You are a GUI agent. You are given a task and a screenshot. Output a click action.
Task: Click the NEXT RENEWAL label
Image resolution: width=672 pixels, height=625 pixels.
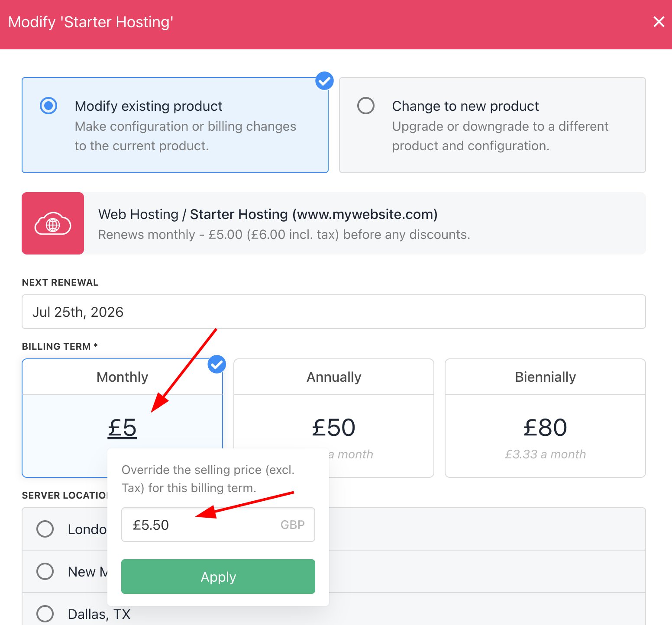60,282
